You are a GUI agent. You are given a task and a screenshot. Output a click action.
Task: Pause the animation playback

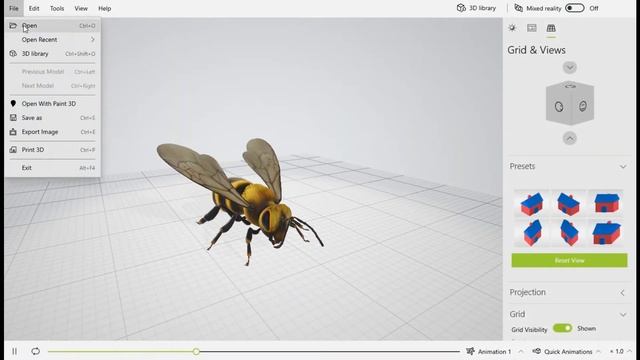point(15,351)
